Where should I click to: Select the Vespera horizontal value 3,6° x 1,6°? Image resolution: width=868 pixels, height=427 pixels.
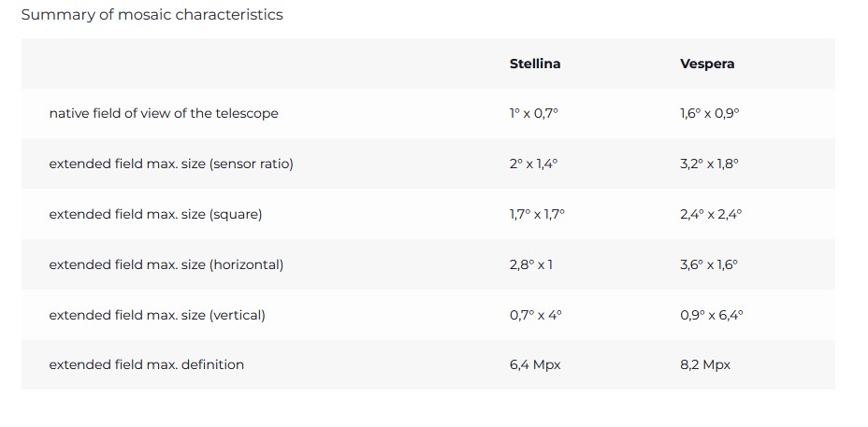710,264
